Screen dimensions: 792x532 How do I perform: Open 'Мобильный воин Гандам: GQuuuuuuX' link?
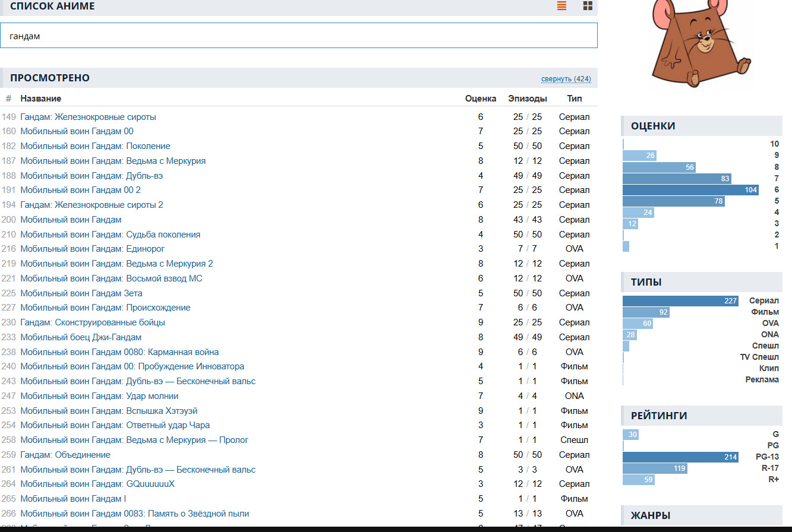pos(97,484)
